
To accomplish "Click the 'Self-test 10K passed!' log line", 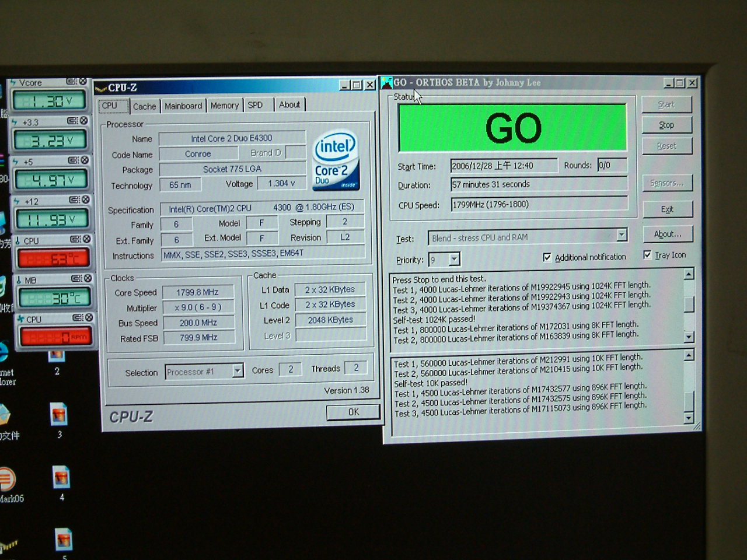I will tap(431, 383).
